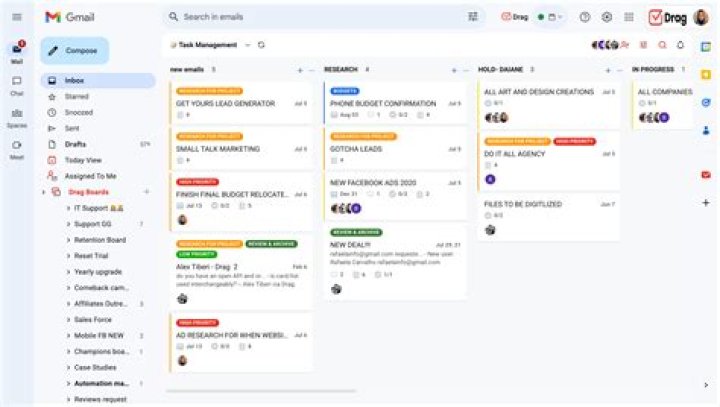Open the Alex Tiberi - Drag email card
720x407 pixels.
(241, 272)
